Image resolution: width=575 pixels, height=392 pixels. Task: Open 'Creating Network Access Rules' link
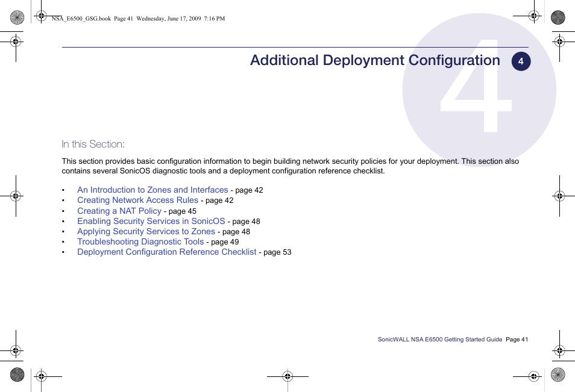[x=137, y=200]
